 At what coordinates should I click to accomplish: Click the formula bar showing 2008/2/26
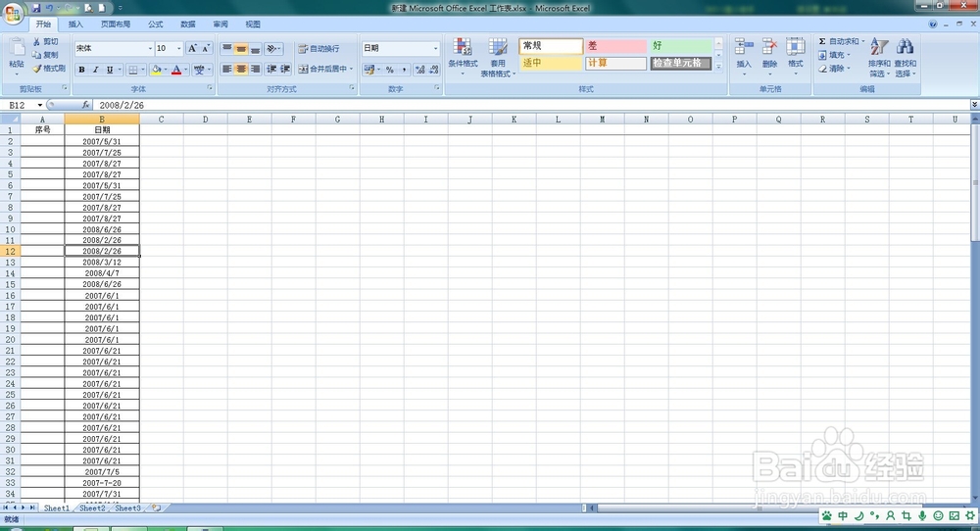(531, 105)
